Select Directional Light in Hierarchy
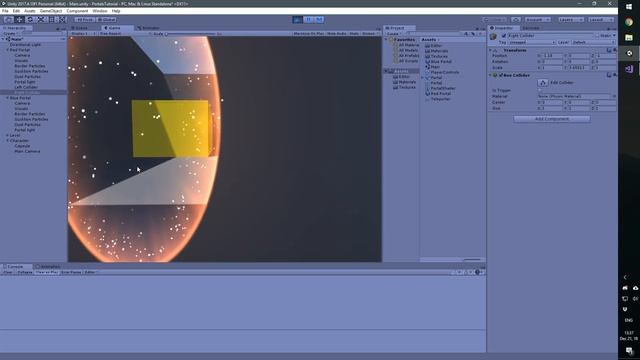The height and width of the screenshot is (360, 640). coord(25,44)
